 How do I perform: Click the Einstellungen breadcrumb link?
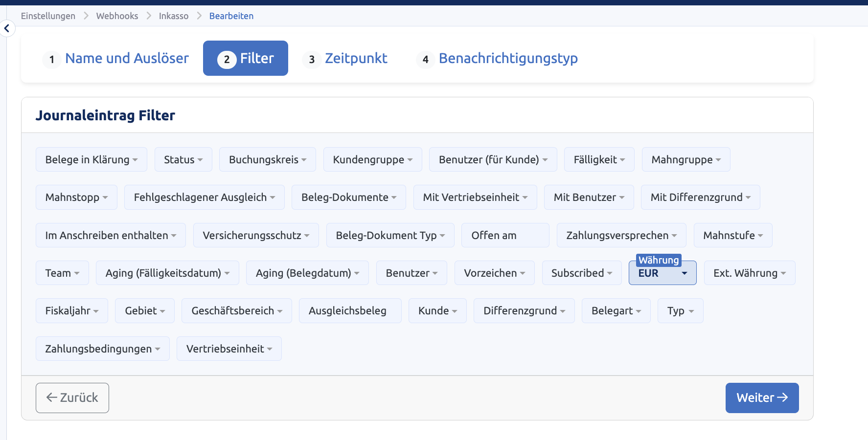[x=48, y=16]
